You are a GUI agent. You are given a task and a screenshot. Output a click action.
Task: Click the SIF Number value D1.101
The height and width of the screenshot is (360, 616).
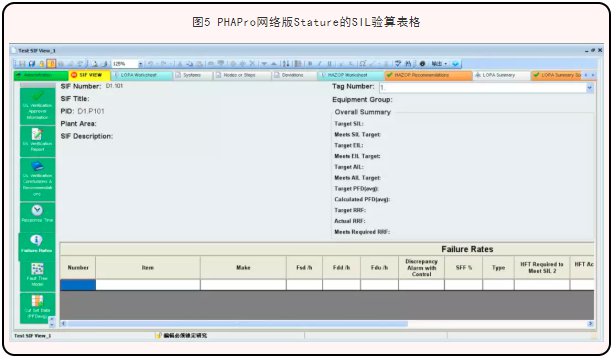pyautogui.click(x=114, y=86)
